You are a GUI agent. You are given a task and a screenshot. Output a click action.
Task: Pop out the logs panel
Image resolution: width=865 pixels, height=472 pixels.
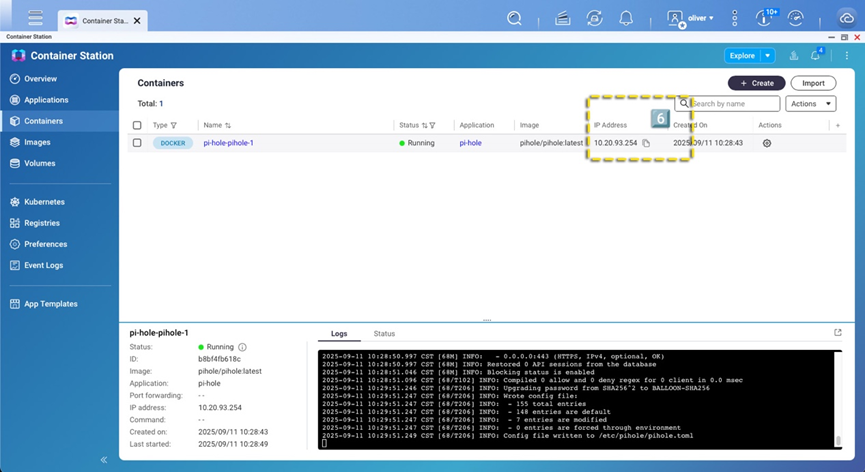tap(837, 333)
